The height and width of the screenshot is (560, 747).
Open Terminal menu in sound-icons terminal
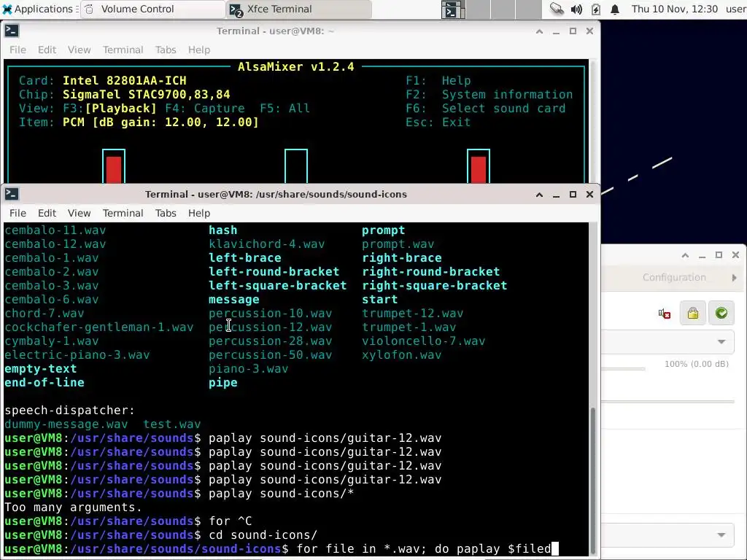[x=123, y=213]
